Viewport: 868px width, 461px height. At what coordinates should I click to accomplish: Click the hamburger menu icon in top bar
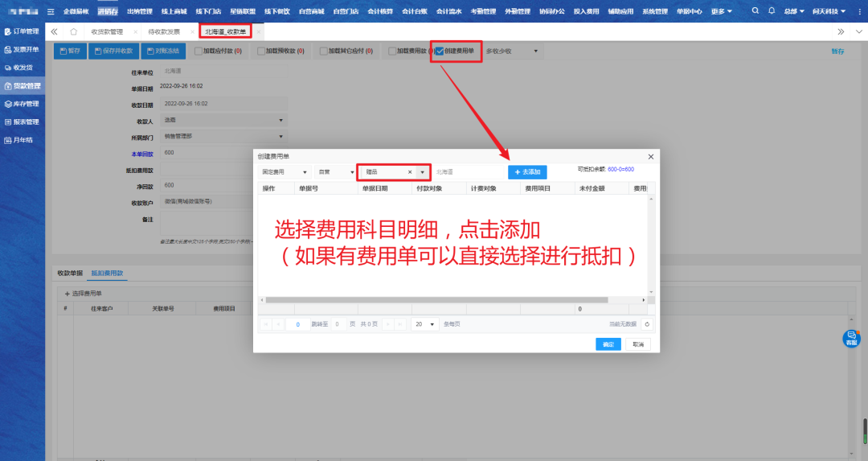pyautogui.click(x=51, y=11)
